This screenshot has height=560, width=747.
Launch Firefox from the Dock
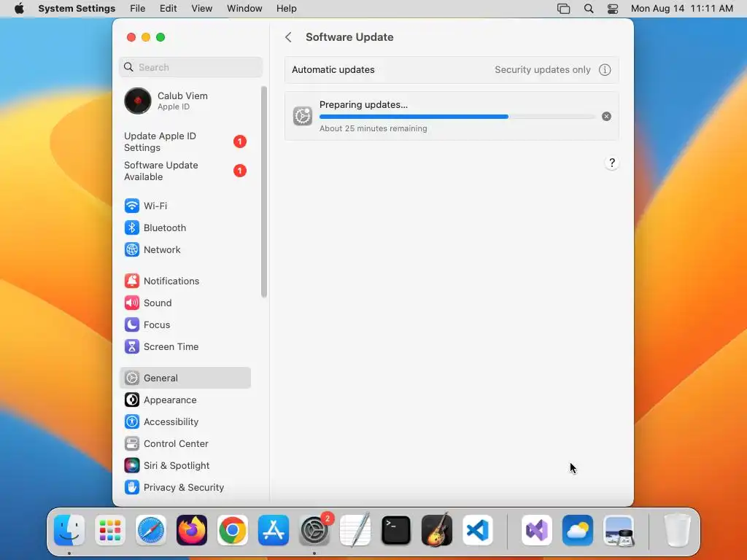click(192, 530)
